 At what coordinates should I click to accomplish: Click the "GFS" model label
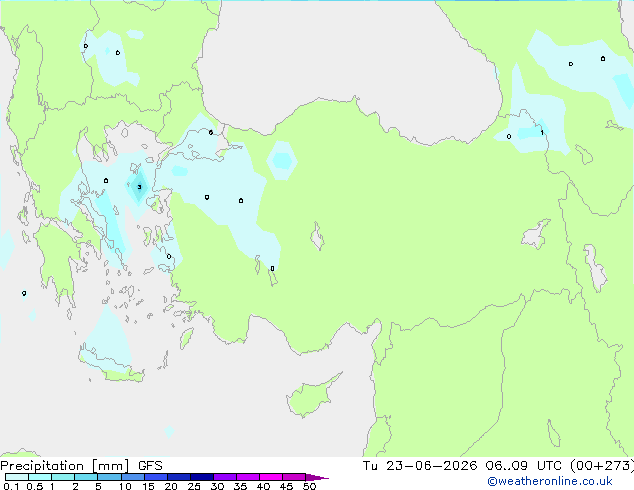(150, 466)
